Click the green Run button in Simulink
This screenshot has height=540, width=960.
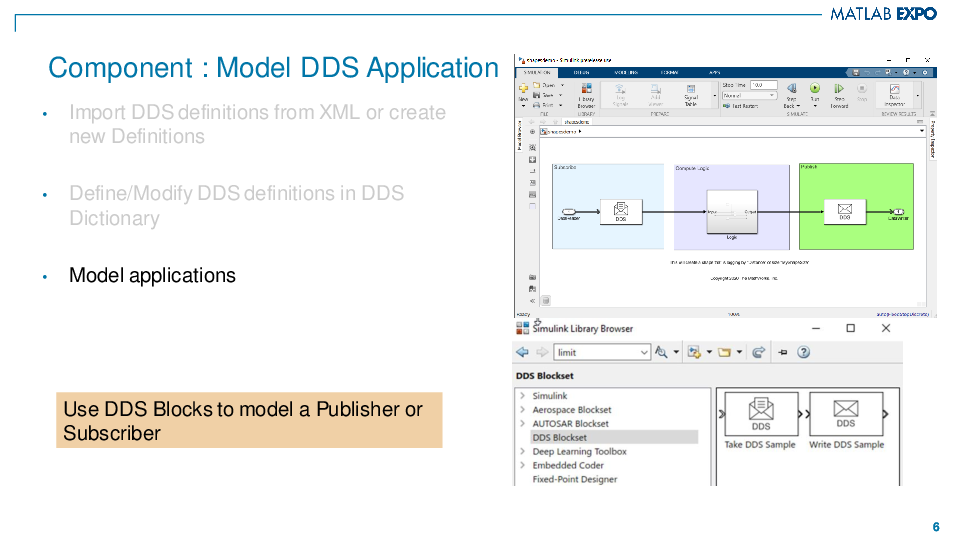coord(815,88)
